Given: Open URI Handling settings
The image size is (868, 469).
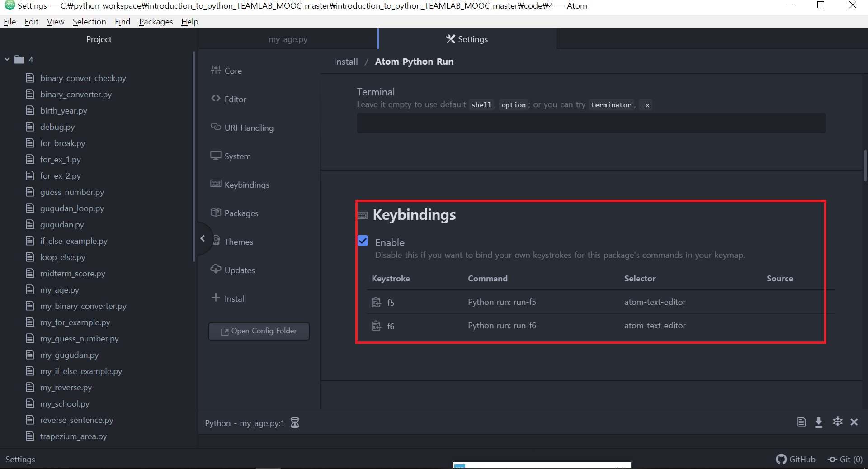Looking at the screenshot, I should click(x=242, y=128).
